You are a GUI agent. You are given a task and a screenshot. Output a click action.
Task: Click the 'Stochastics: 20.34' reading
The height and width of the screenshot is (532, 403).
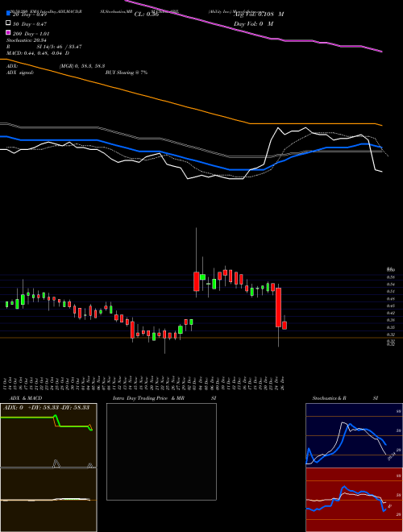tap(26, 40)
